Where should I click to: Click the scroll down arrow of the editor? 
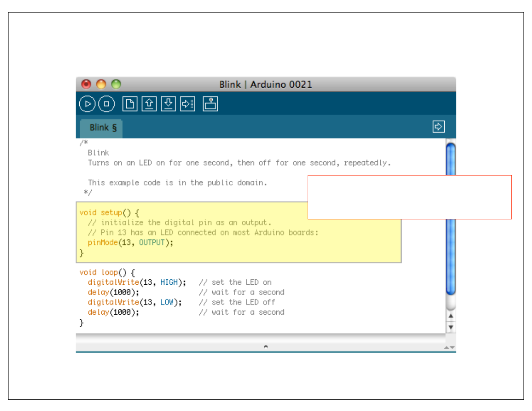pos(451,327)
